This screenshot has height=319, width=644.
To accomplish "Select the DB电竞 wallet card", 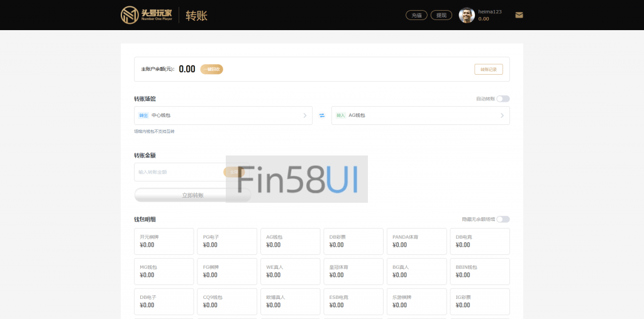I will [480, 242].
